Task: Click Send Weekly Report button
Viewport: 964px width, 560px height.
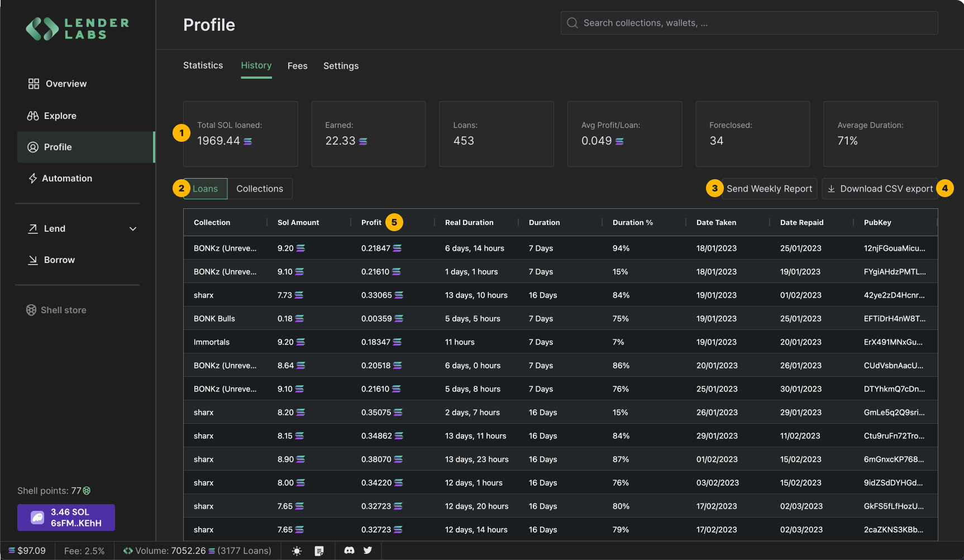Action: [x=769, y=189]
